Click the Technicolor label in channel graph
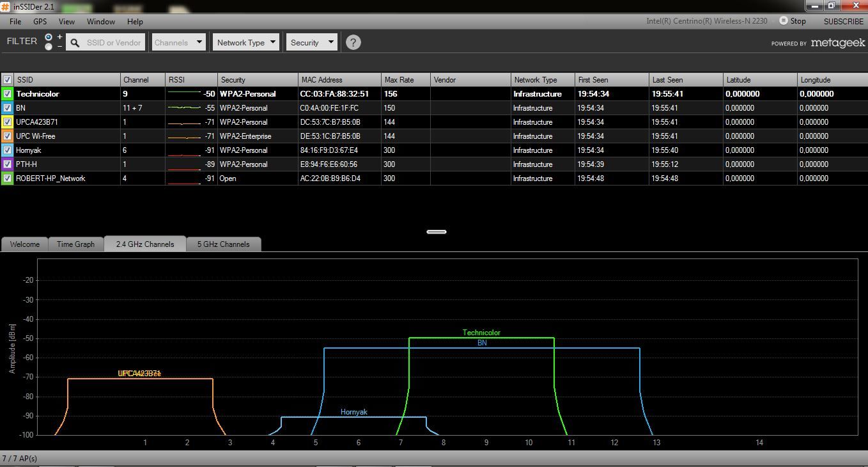 tap(481, 333)
